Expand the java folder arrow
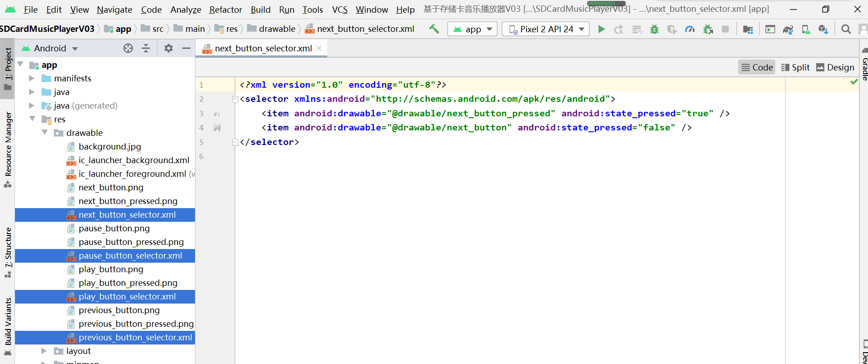 click(x=32, y=92)
